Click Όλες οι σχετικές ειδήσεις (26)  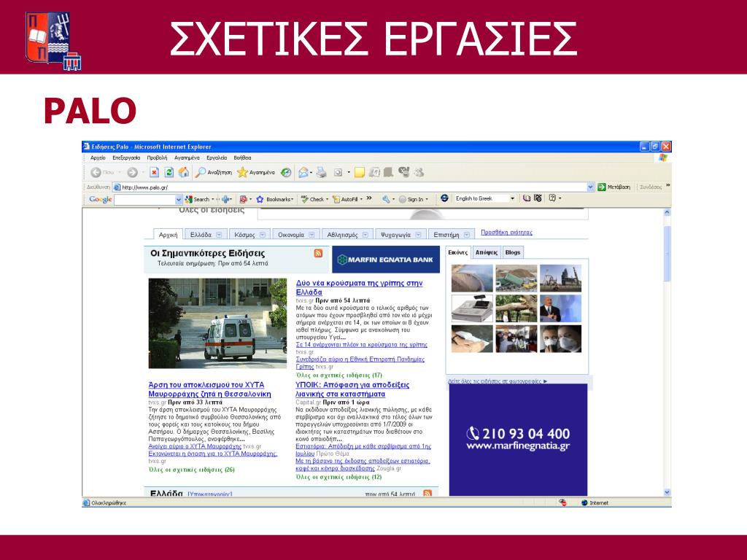click(x=192, y=470)
